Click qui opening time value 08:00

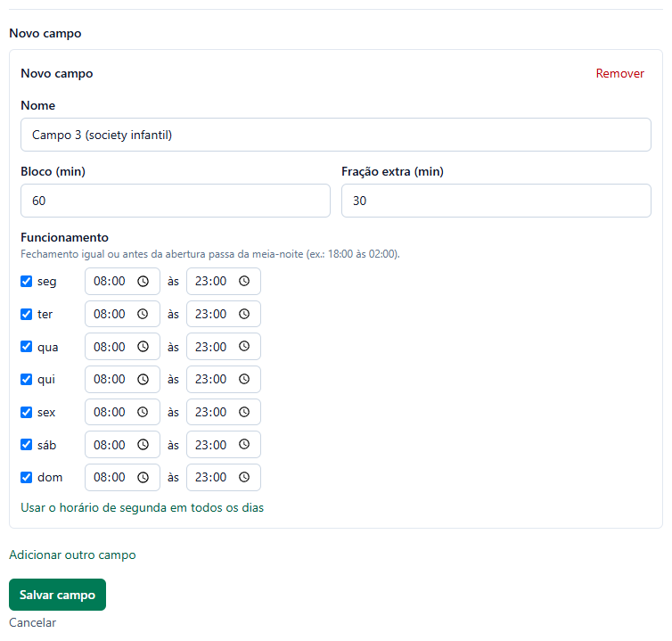(x=110, y=380)
